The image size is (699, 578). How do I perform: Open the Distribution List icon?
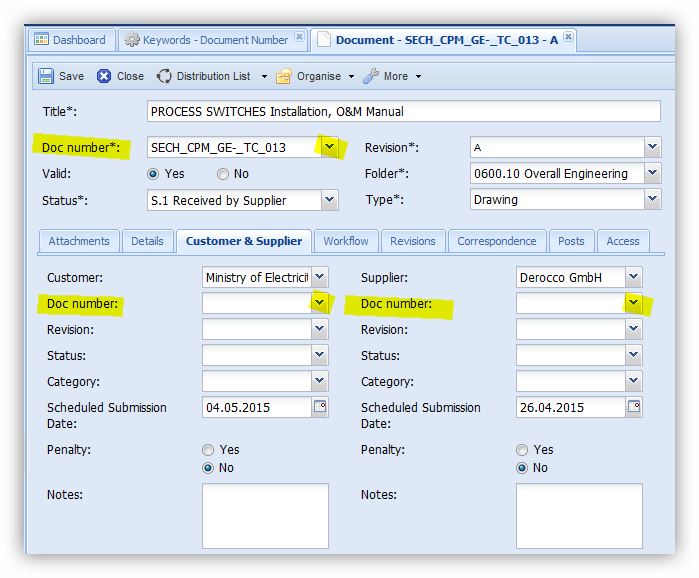[165, 76]
